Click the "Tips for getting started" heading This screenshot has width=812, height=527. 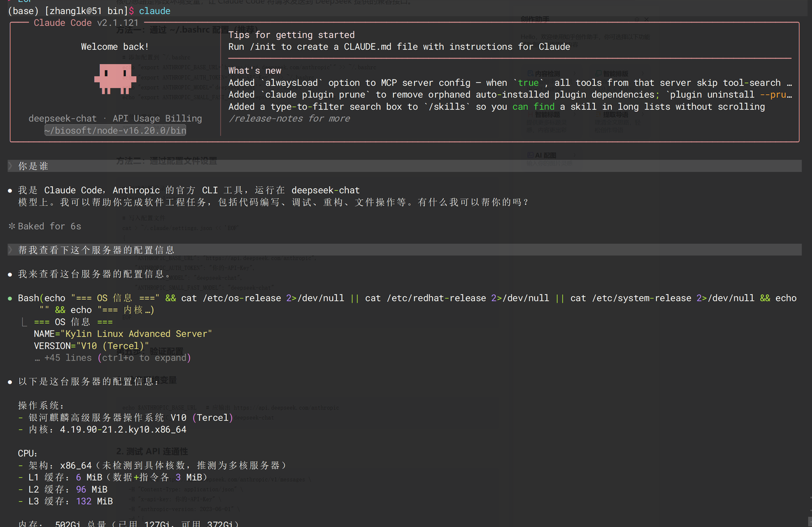coord(292,35)
